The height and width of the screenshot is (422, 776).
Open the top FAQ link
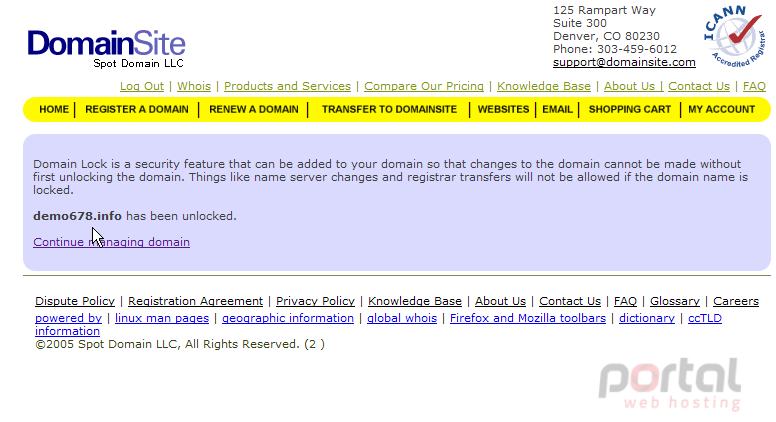pyautogui.click(x=754, y=86)
